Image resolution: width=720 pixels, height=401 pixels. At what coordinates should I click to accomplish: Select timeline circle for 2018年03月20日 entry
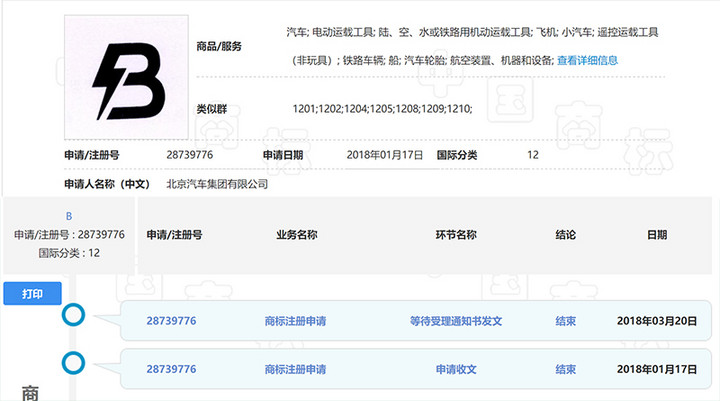pos(73,315)
